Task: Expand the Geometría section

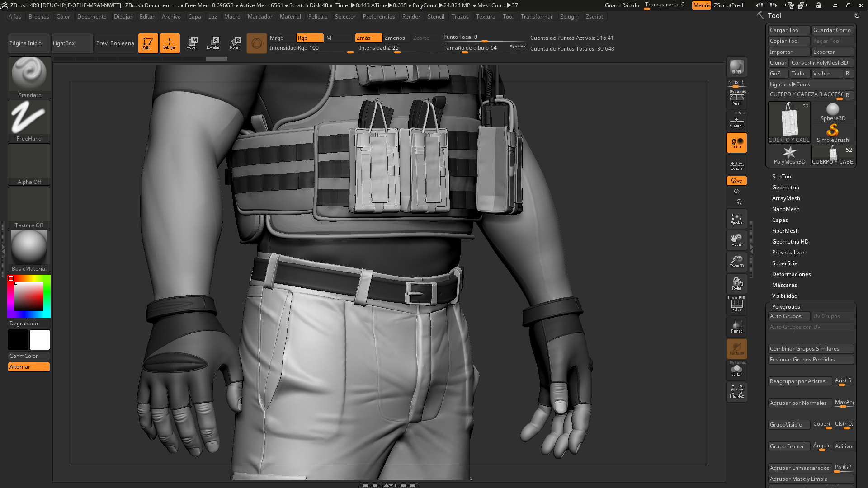Action: coord(785,187)
